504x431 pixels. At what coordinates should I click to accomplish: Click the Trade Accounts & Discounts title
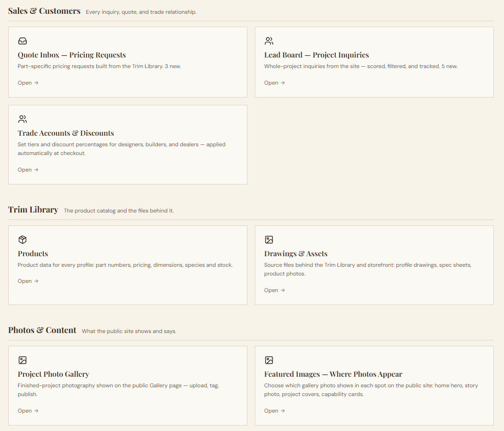pyautogui.click(x=66, y=133)
